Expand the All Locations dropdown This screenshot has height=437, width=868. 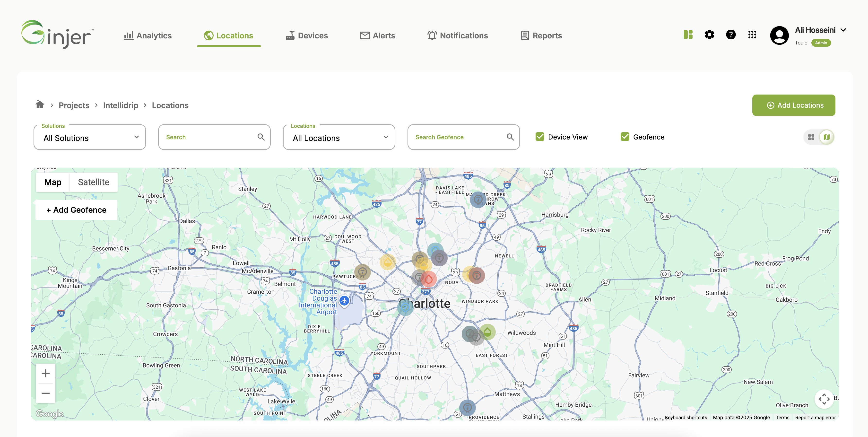point(339,138)
